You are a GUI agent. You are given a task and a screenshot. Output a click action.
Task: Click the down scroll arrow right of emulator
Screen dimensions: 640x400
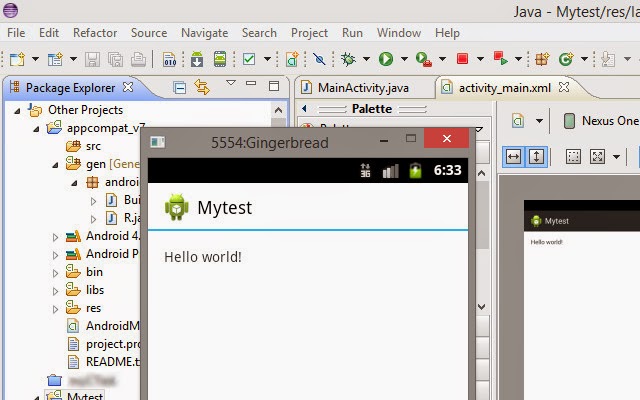[482, 307]
